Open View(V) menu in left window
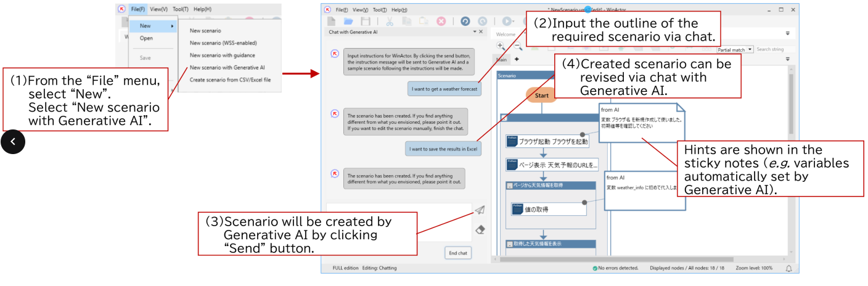Screen dimensions: 868x286 pos(158,9)
